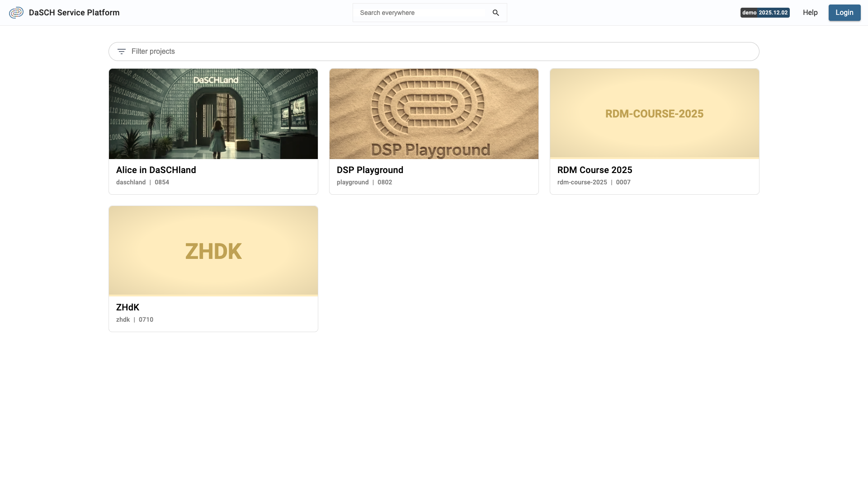Open the Alice in DaSCHland project thumbnail
Screen dimensions: 868x488
pyautogui.click(x=213, y=113)
